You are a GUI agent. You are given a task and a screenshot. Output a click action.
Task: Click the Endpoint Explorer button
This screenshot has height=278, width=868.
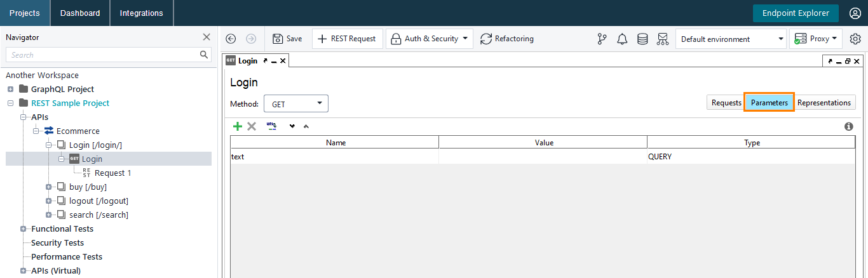point(796,13)
